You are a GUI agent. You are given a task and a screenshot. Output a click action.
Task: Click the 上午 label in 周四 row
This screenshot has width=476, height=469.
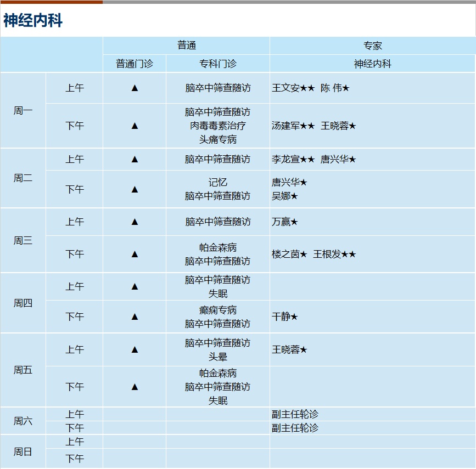tap(74, 286)
